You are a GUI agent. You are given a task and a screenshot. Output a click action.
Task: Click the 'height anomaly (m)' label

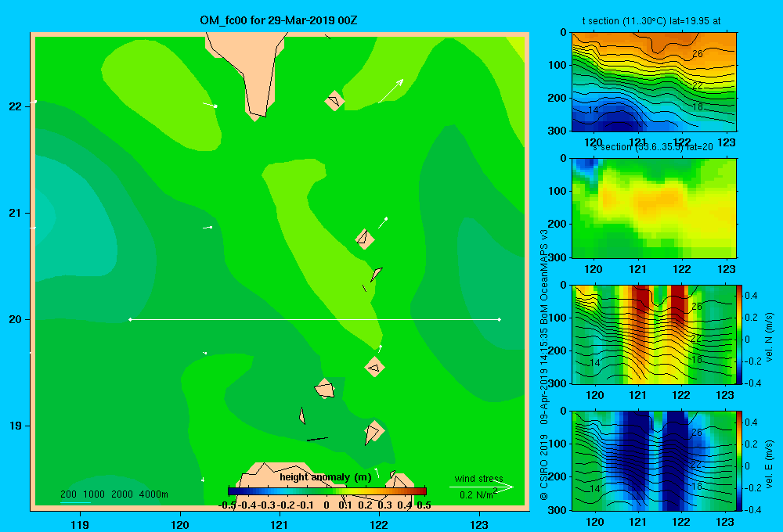(326, 477)
